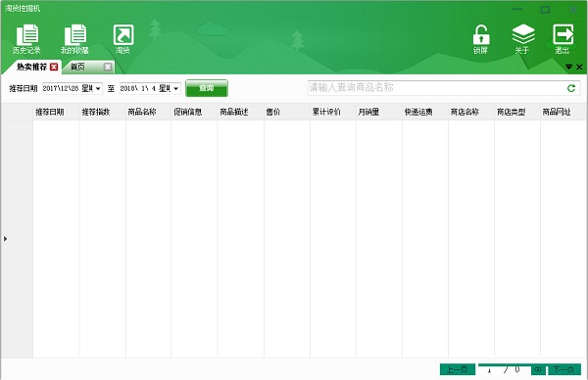The height and width of the screenshot is (380, 588).
Task: Maximize the 淘货挖掘机 window
Action: [x=545, y=10]
